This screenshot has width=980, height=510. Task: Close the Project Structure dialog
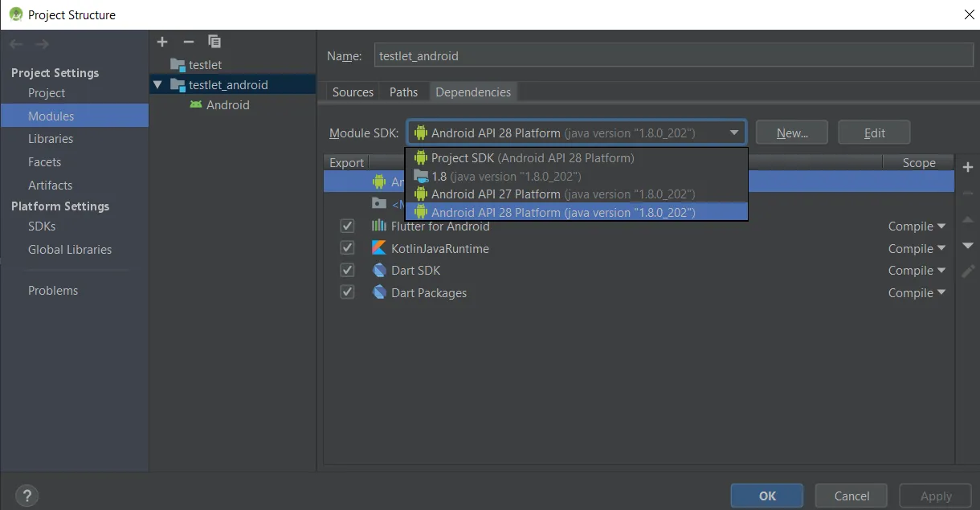[969, 14]
